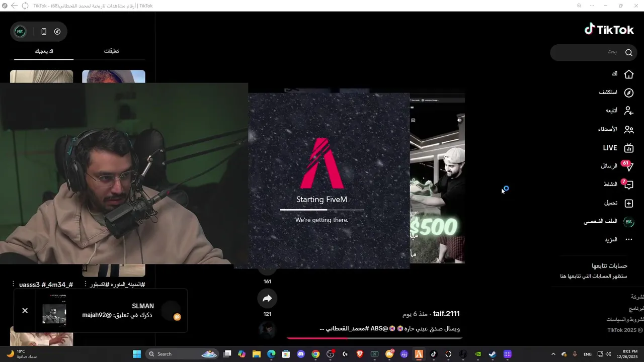
Task: Open the Explore compass icon
Action: 628,93
